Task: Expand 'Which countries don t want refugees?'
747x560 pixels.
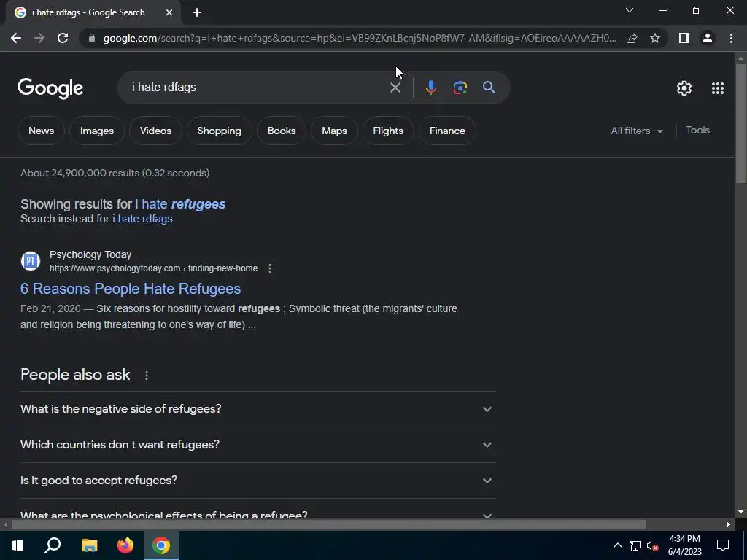Action: [x=258, y=445]
